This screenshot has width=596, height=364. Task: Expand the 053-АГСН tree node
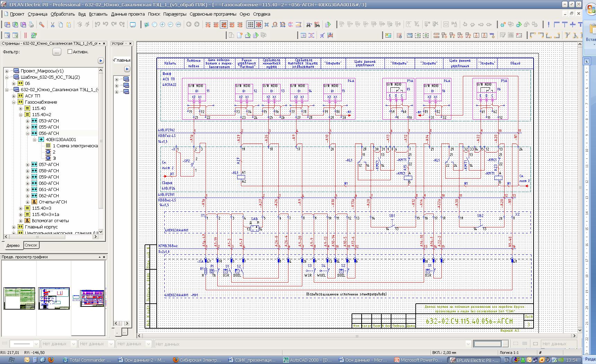coord(28,121)
